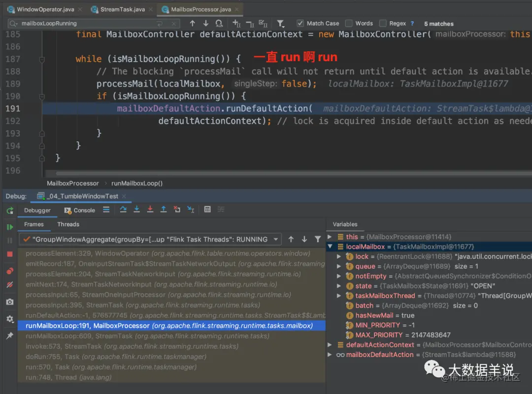The image size is (532, 394).
Task: Select frame processElement:329, WindowOperator
Action: (171, 253)
